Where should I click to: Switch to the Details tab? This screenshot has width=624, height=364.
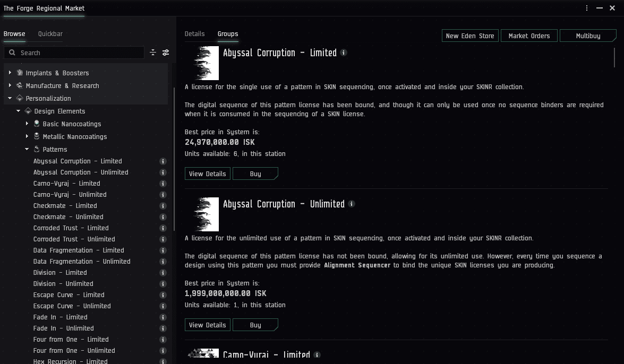[x=194, y=34]
